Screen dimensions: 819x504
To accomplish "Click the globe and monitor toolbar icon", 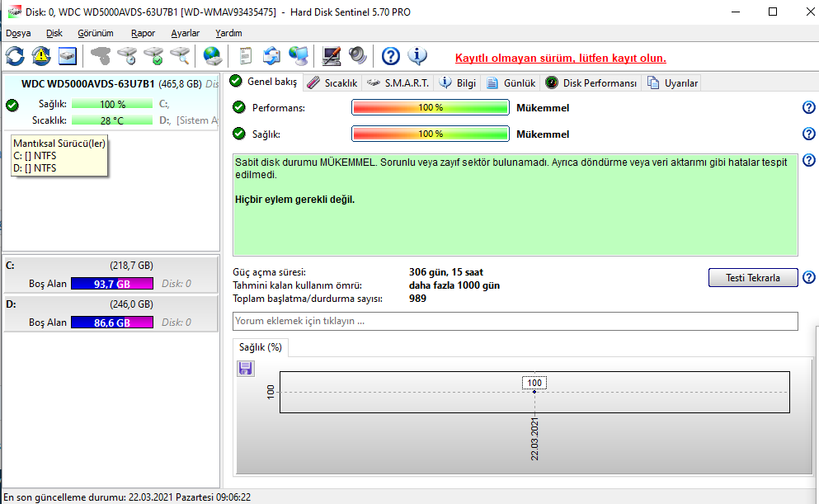I will point(299,56).
